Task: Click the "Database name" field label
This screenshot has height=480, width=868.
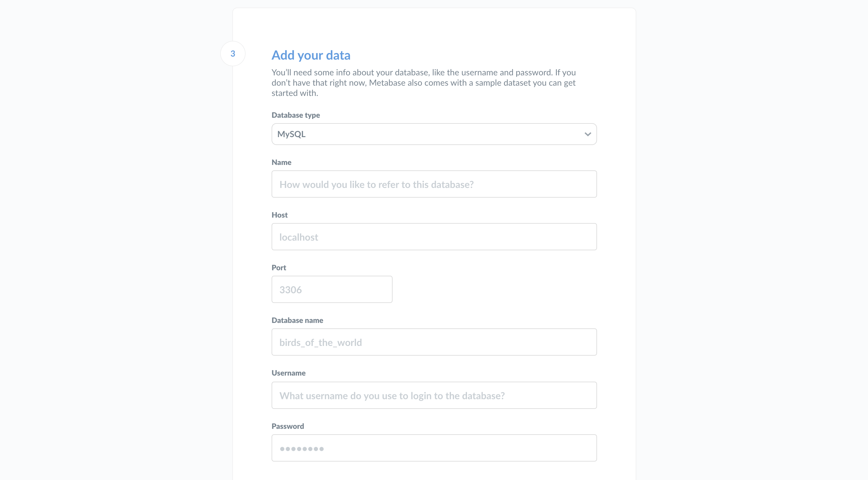Action: pyautogui.click(x=297, y=320)
